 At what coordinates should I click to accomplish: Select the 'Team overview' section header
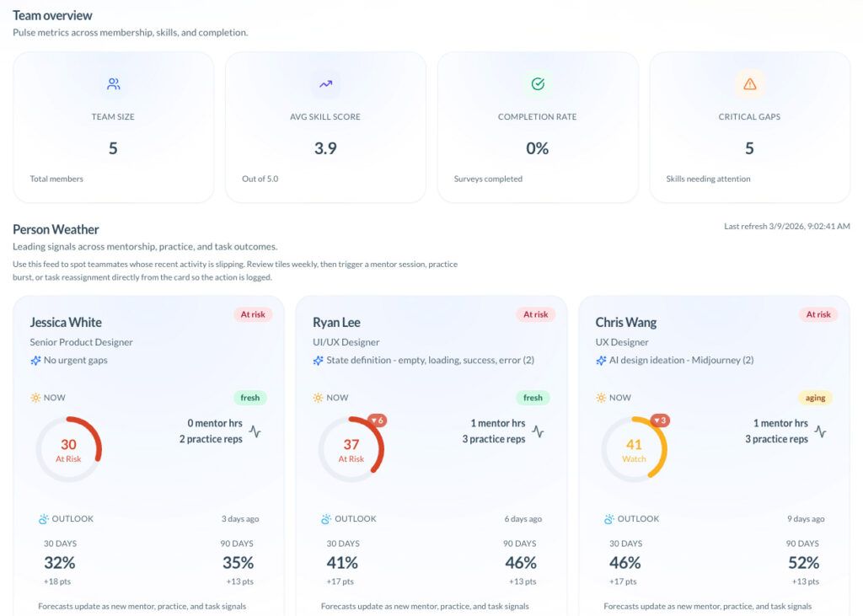pyautogui.click(x=52, y=15)
